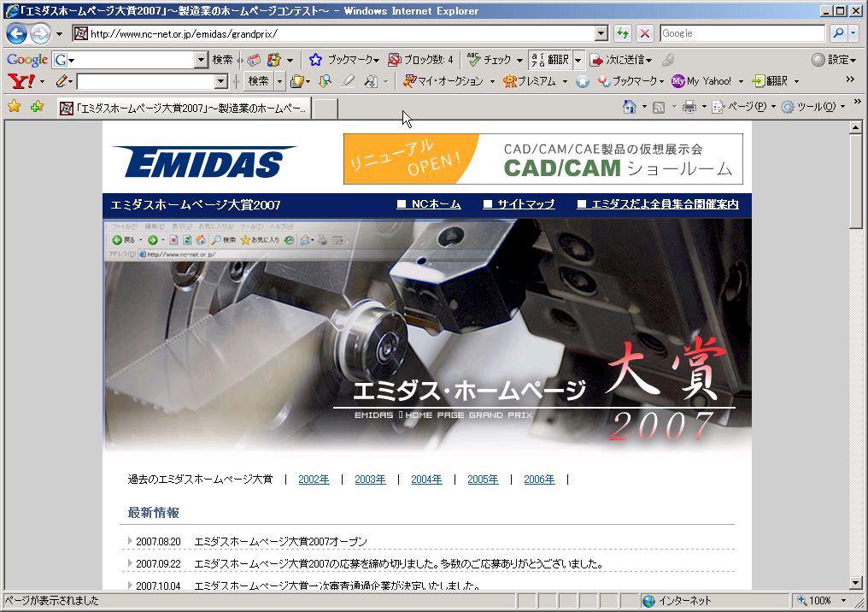Click the Yahoo toolbar search input field

click(x=146, y=81)
